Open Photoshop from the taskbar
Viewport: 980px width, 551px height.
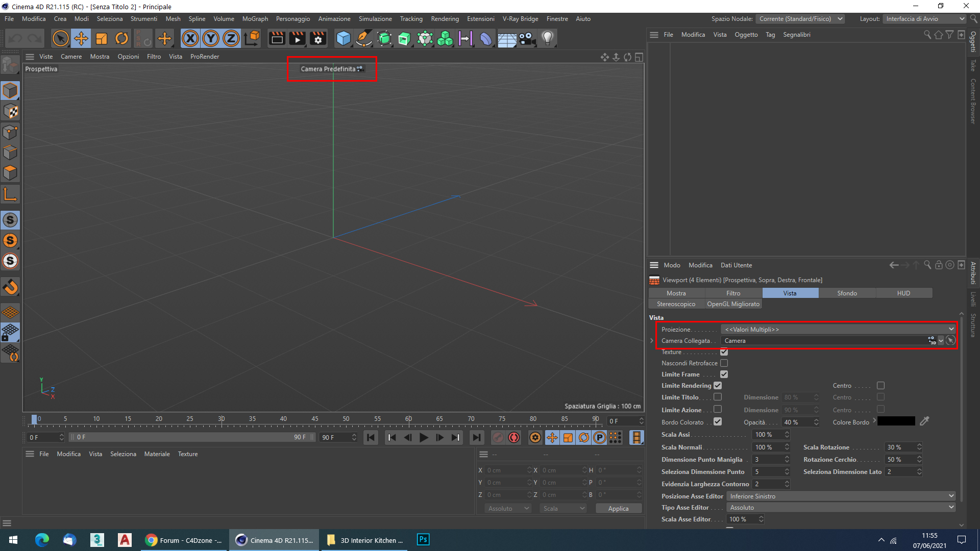point(423,540)
